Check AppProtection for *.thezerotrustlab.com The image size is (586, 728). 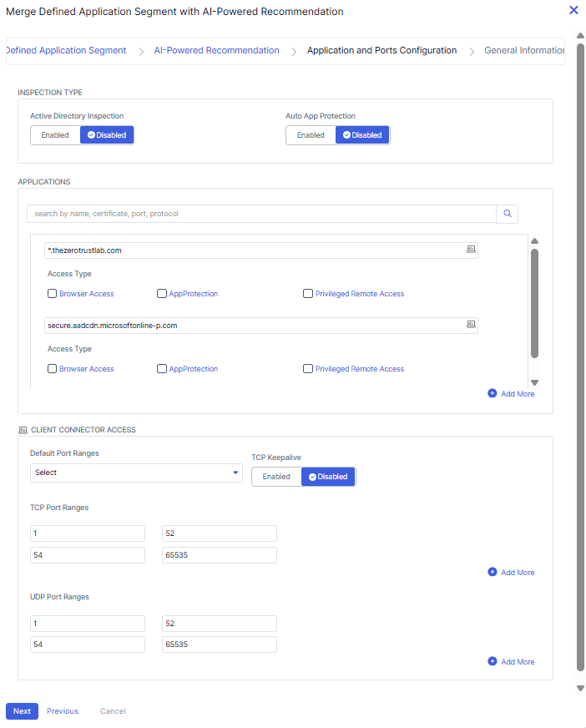162,293
